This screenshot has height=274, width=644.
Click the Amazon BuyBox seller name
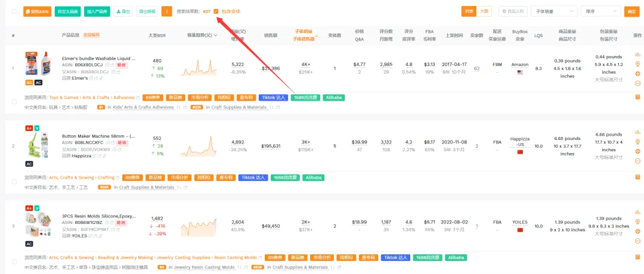pos(519,65)
